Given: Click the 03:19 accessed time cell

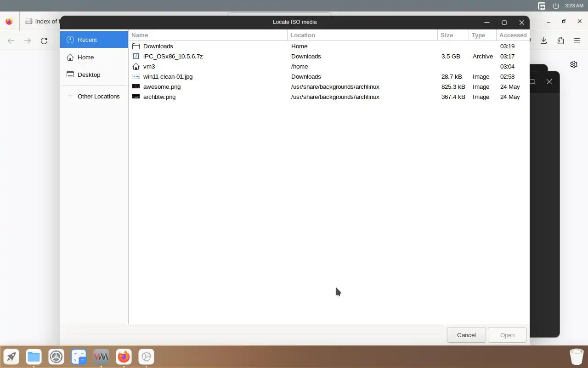Looking at the screenshot, I should [507, 46].
